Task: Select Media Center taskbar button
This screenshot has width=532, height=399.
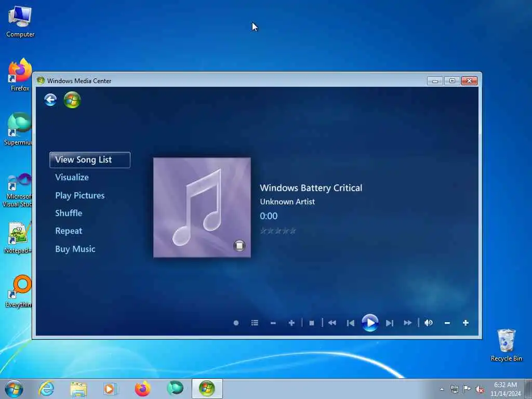Action: 207,389
